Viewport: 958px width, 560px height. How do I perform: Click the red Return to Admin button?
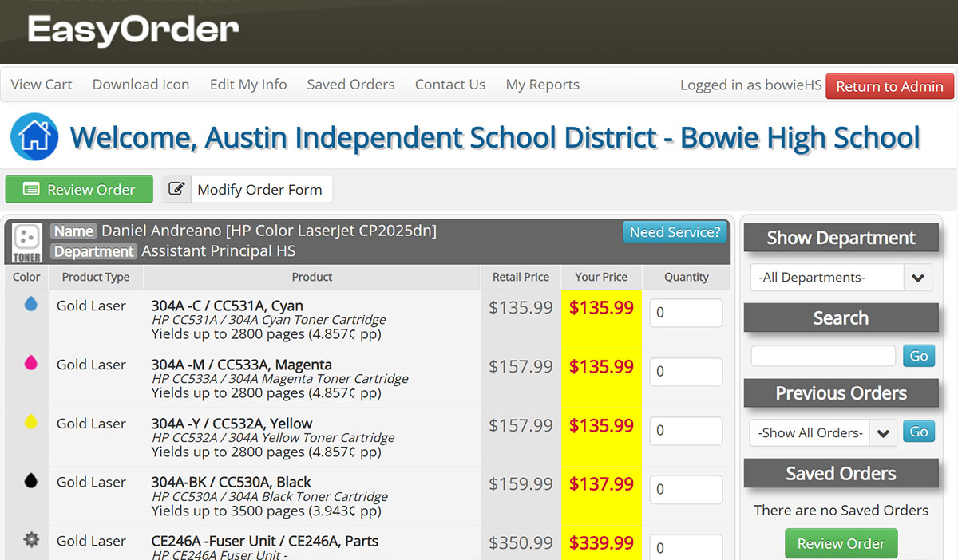pyautogui.click(x=889, y=86)
